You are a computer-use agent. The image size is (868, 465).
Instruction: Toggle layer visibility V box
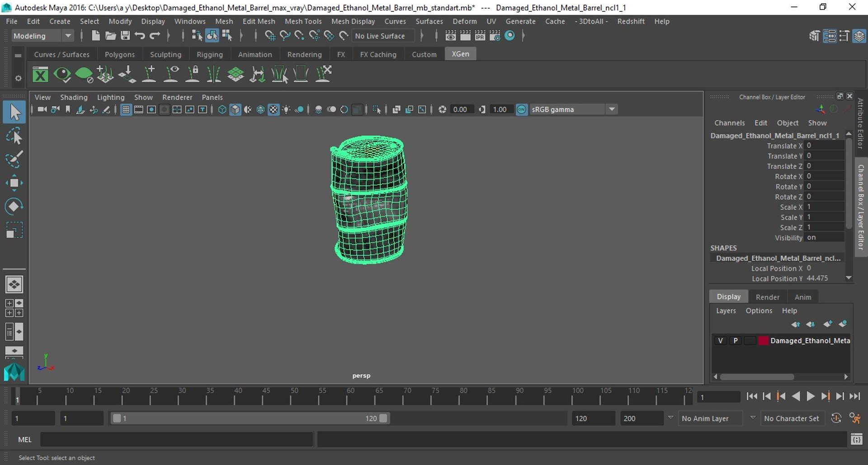[720, 341]
